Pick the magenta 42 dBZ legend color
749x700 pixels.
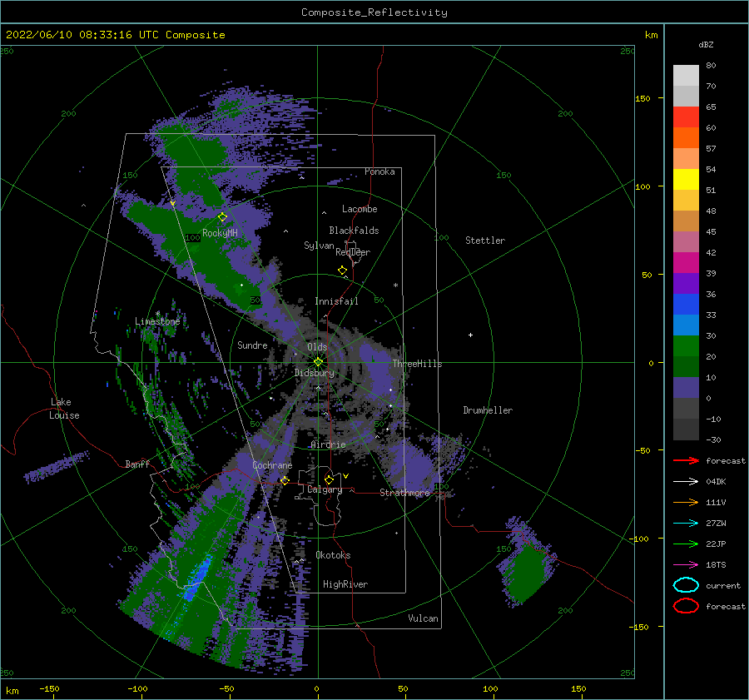[x=686, y=262]
